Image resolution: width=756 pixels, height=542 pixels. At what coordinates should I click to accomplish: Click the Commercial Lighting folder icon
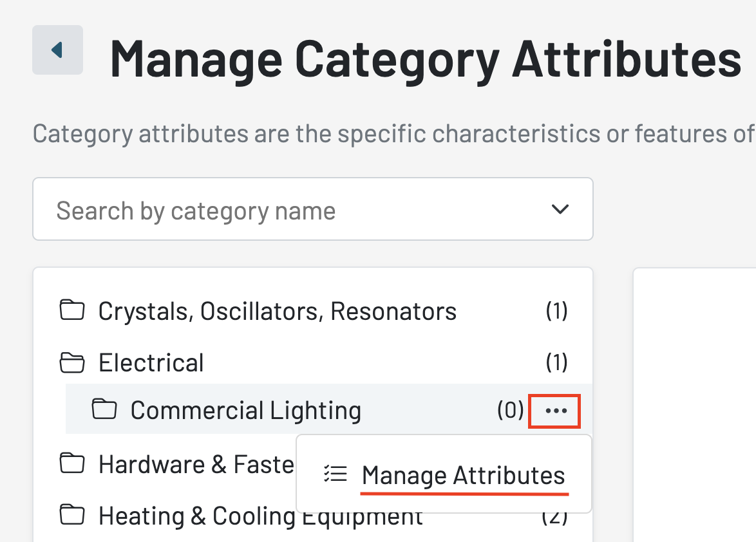coord(104,409)
